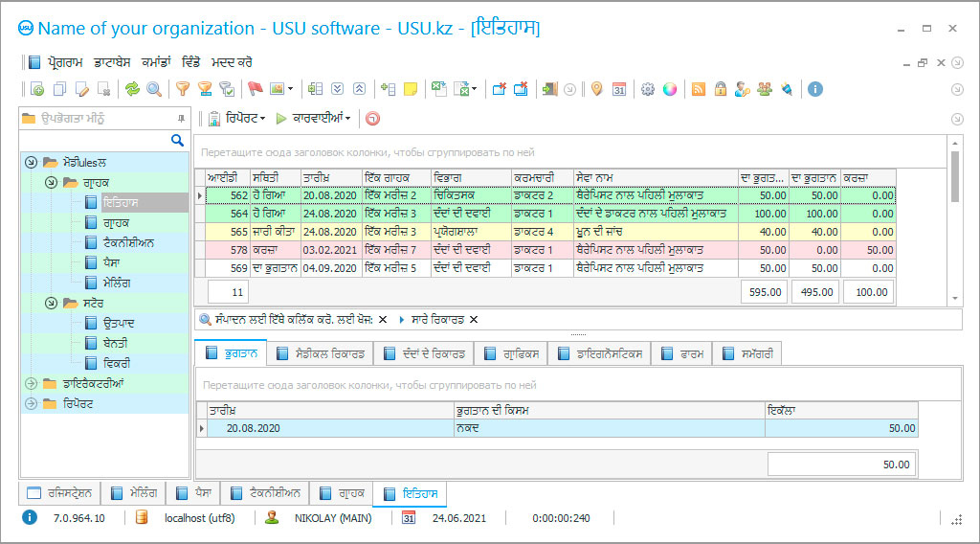Screen dimensions: 980x544
Task: Click the map location pin icon
Action: coord(596,89)
